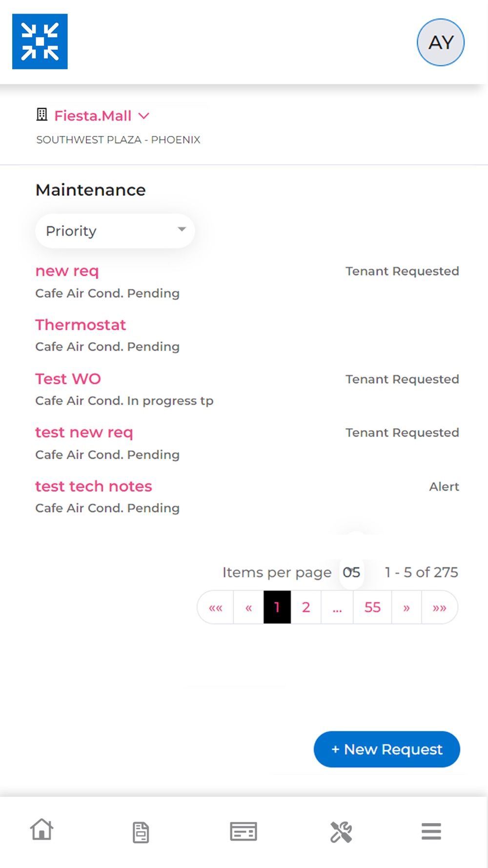Click the New Request button
Screen dimensions: 488x868
(x=387, y=749)
